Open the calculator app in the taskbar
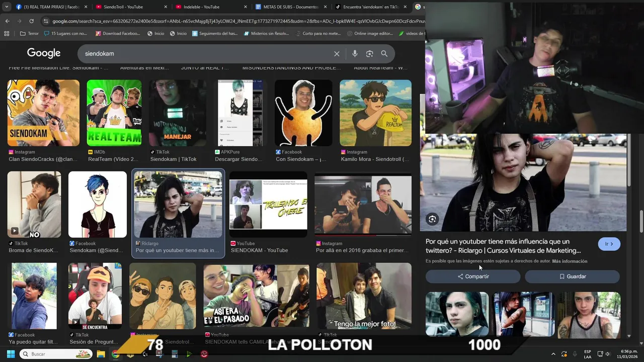 click(x=175, y=354)
